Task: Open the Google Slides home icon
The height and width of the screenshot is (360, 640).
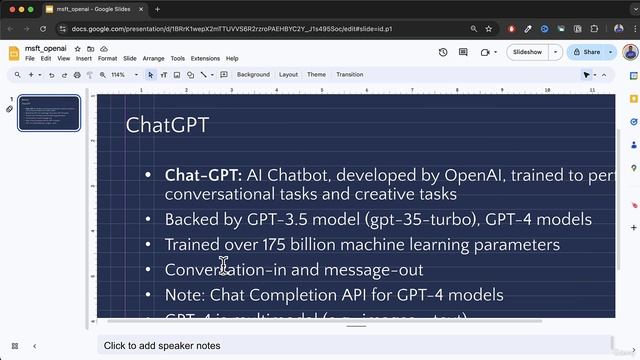Action: point(14,53)
